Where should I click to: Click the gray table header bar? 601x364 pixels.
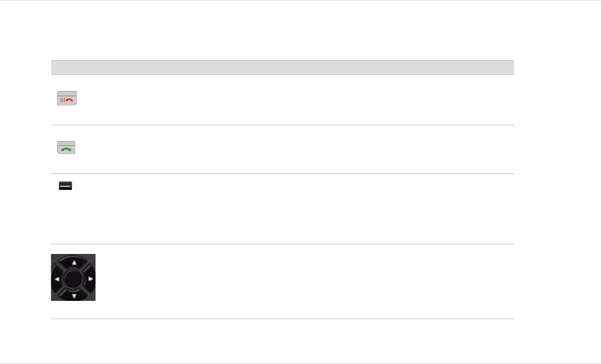coord(282,68)
